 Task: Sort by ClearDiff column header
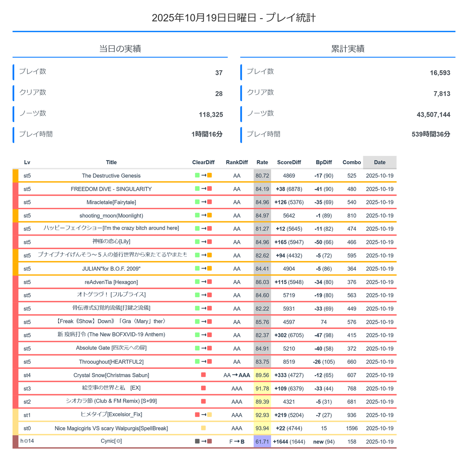203,162
